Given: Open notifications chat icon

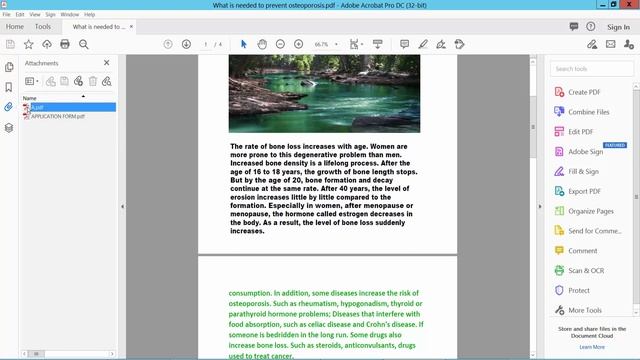Looking at the screenshot, I should (573, 27).
